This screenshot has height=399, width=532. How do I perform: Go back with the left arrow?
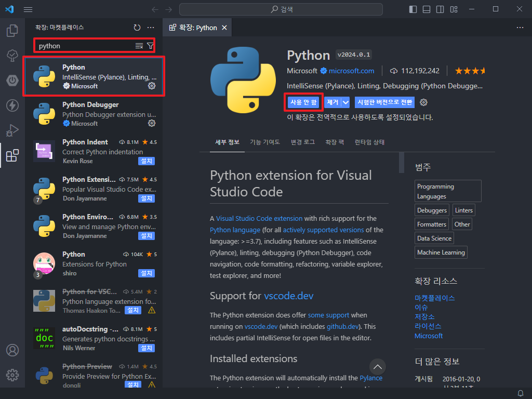coord(155,9)
